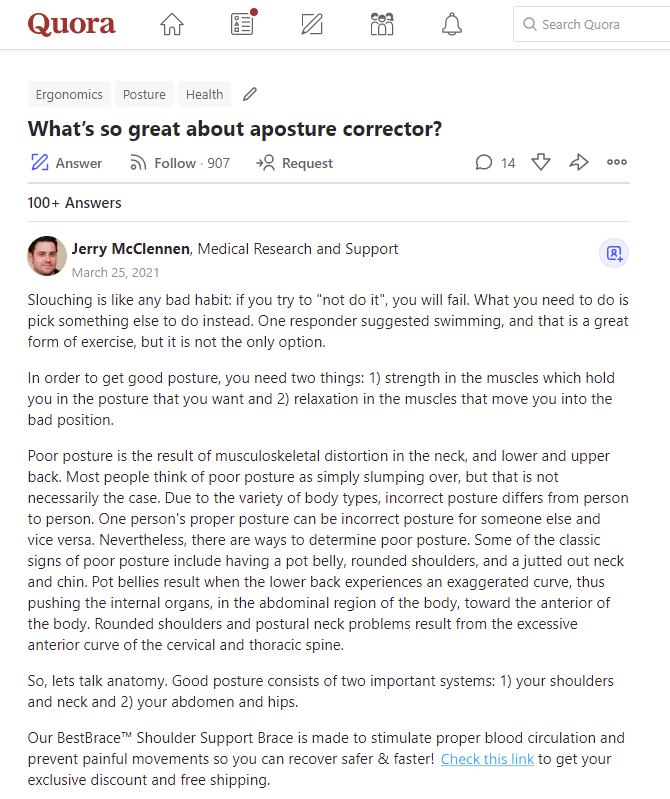This screenshot has height=799, width=670.
Task: Open notifications bell icon
Action: pyautogui.click(x=451, y=24)
